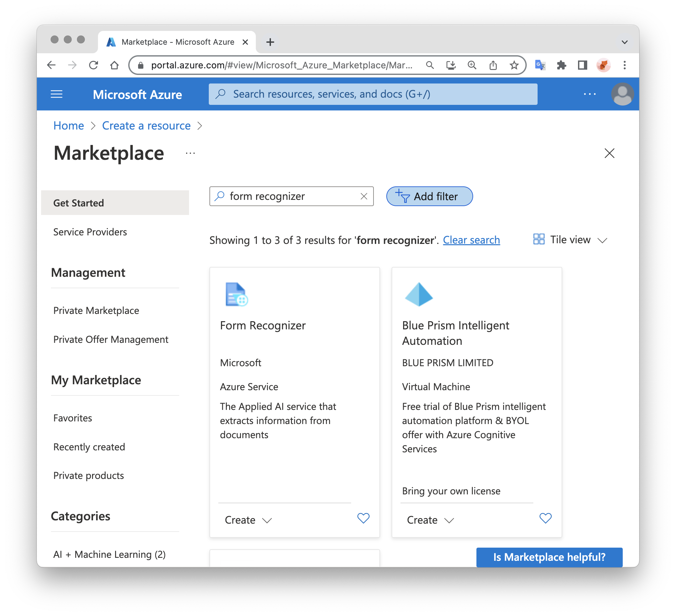Expand the Blue Prism Create dropdown
Screen dimensions: 676x616
(430, 520)
